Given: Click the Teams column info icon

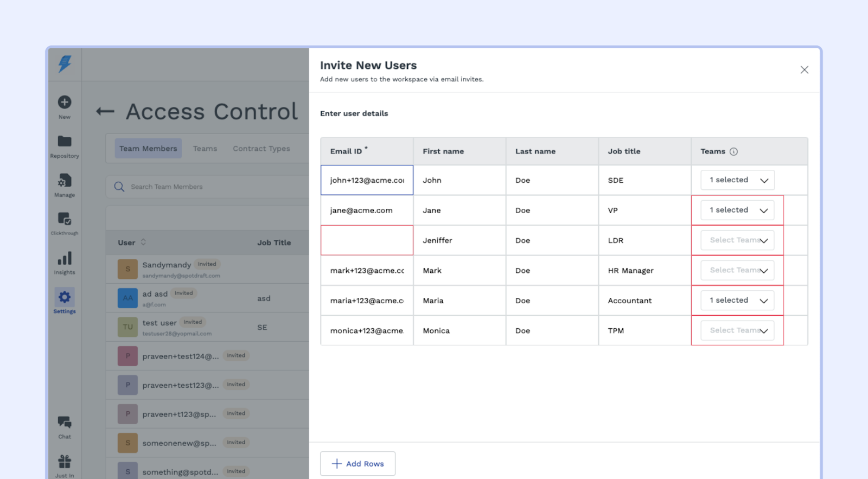Looking at the screenshot, I should pos(733,152).
